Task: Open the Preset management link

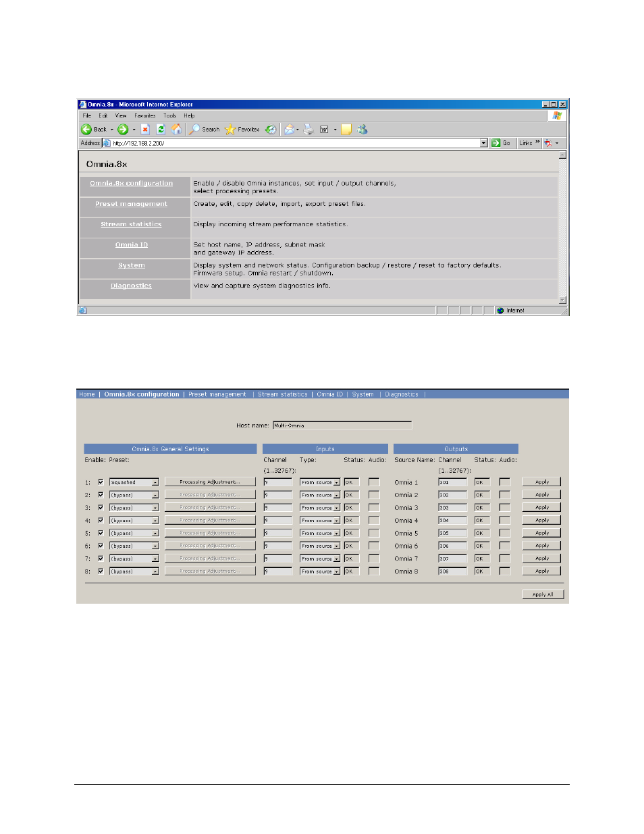Action: tap(131, 204)
